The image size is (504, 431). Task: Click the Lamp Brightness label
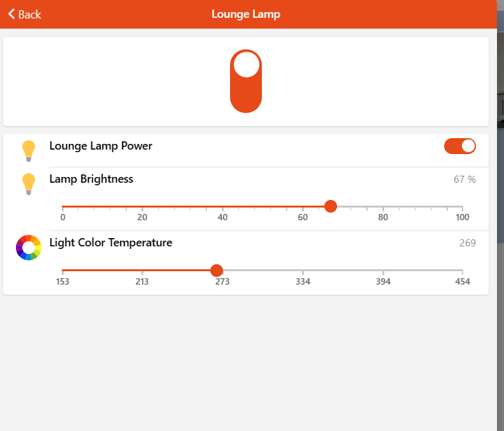[x=91, y=179]
